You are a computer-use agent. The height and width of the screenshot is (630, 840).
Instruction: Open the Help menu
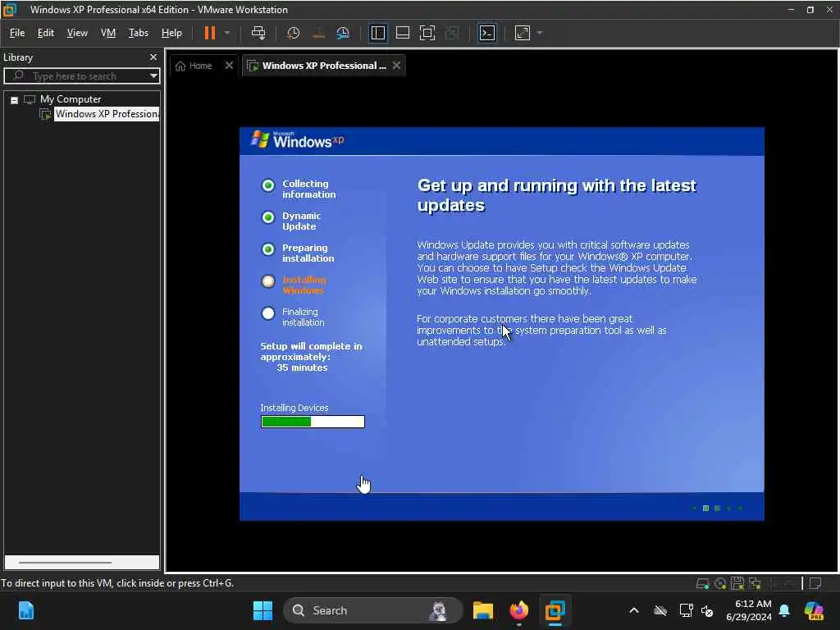(x=171, y=33)
